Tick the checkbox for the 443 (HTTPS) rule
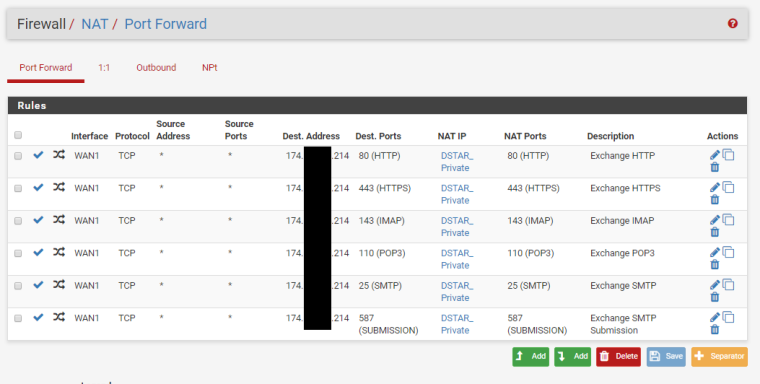This screenshot has width=760, height=384. [18, 188]
